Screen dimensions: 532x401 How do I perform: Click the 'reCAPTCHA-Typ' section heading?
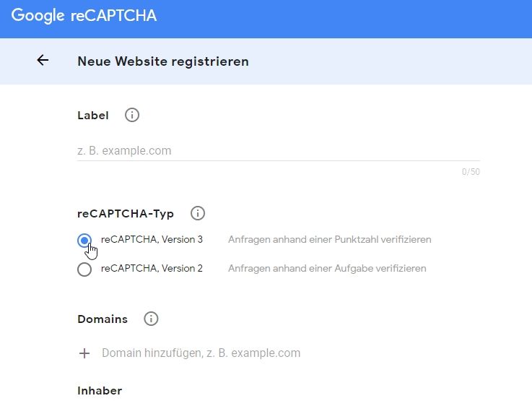126,213
